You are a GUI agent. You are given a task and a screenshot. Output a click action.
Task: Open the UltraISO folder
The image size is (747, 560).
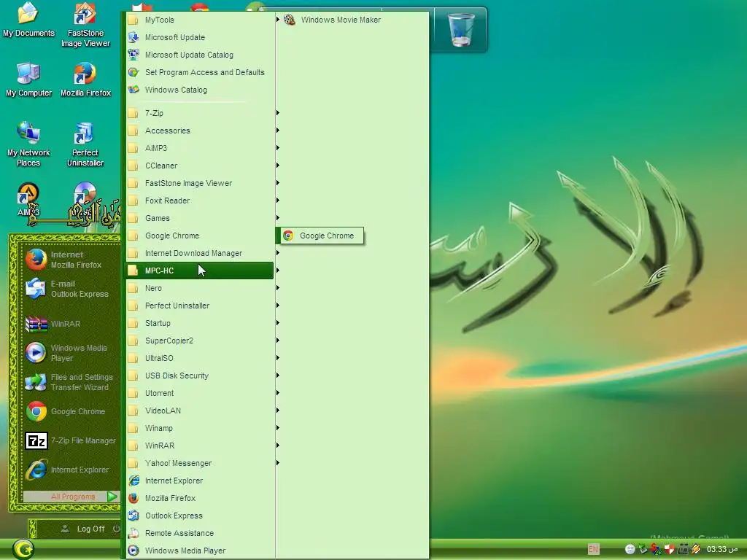pyautogui.click(x=200, y=358)
